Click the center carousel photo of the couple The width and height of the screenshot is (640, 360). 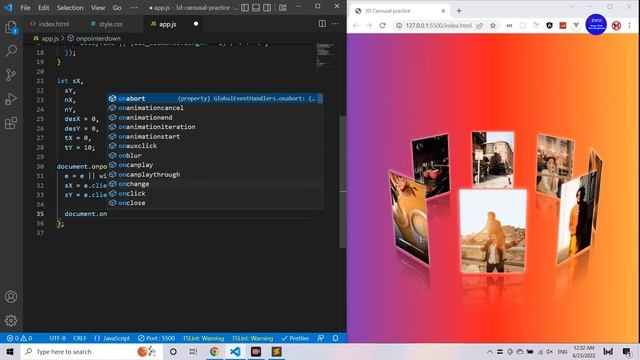click(493, 232)
